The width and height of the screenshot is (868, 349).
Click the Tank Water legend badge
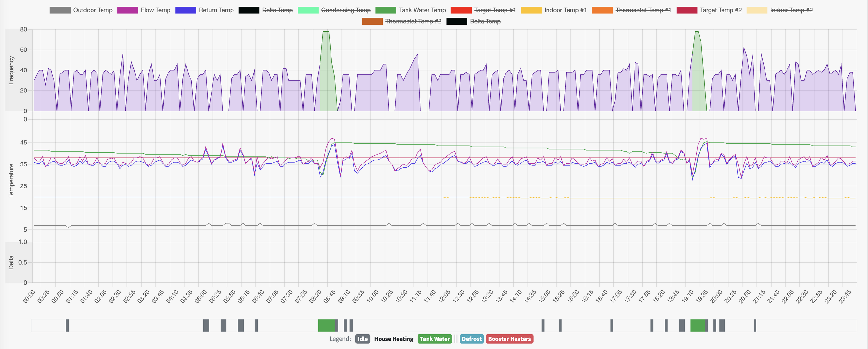[x=434, y=339]
